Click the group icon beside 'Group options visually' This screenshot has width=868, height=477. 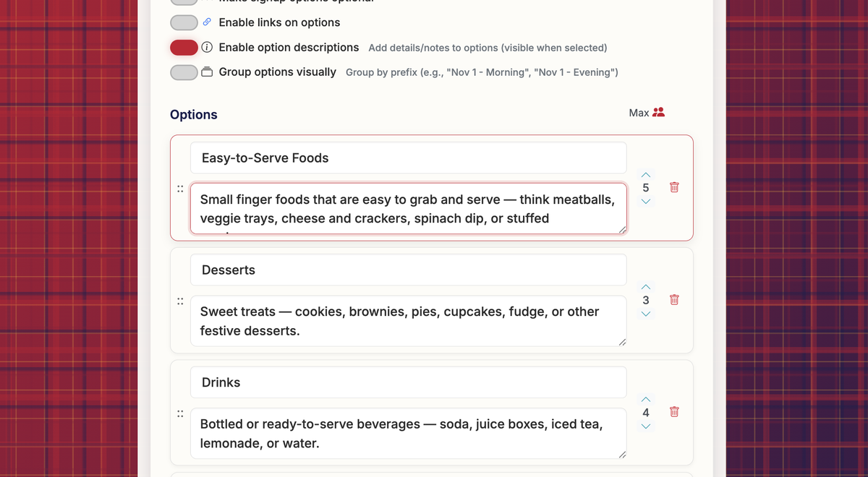pos(206,72)
